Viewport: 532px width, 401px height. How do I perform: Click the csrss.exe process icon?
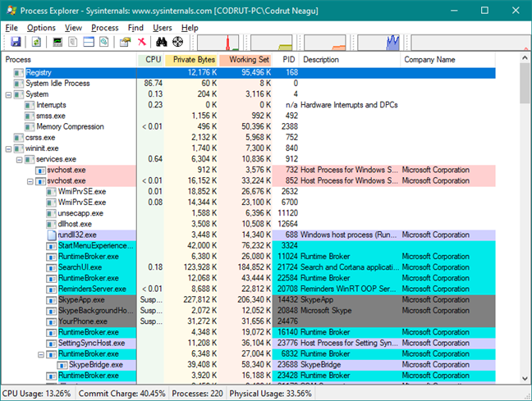pyautogui.click(x=19, y=138)
